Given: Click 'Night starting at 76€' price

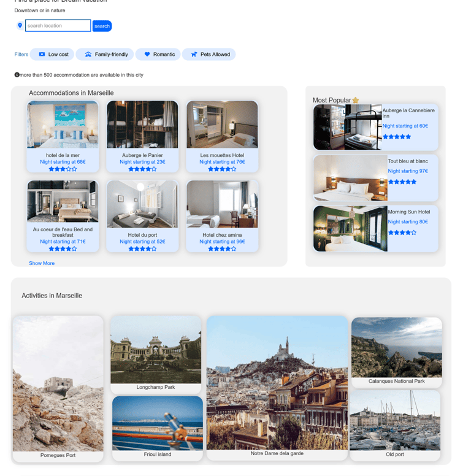Looking at the screenshot, I should tap(222, 162).
